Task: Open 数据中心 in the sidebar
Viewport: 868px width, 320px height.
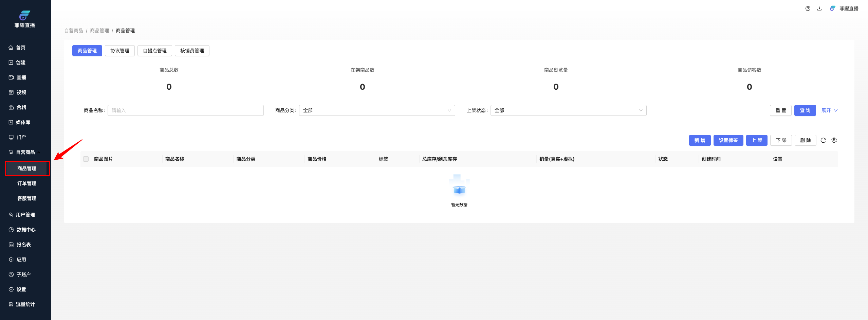Action: [26, 230]
